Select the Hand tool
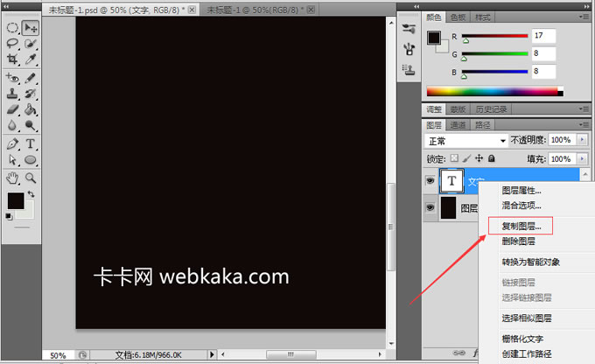Image resolution: width=595 pixels, height=364 pixels. [x=12, y=178]
